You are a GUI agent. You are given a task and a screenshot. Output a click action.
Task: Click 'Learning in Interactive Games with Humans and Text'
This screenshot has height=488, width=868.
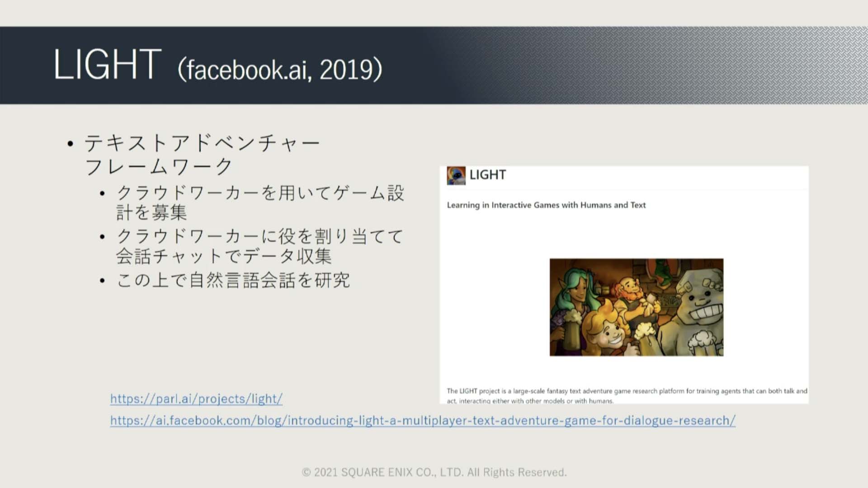546,205
